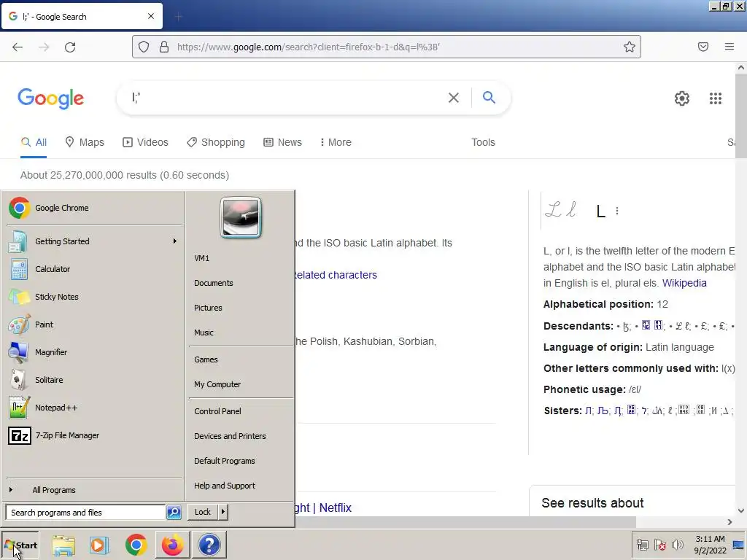Viewport: 747px width, 560px height.
Task: Switch to Videos results tab
Action: point(145,142)
